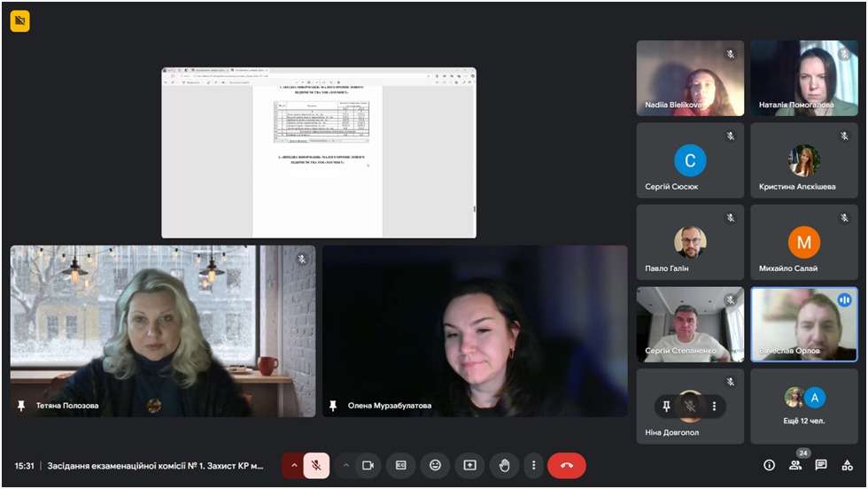
Task: Select the shared presentation document thumbnail
Action: pyautogui.click(x=319, y=152)
